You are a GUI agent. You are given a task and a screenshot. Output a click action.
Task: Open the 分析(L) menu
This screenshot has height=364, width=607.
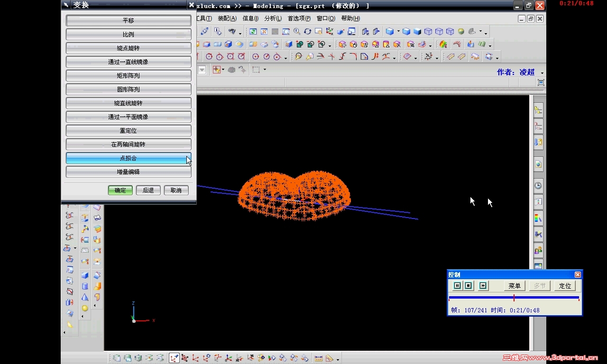point(273,18)
